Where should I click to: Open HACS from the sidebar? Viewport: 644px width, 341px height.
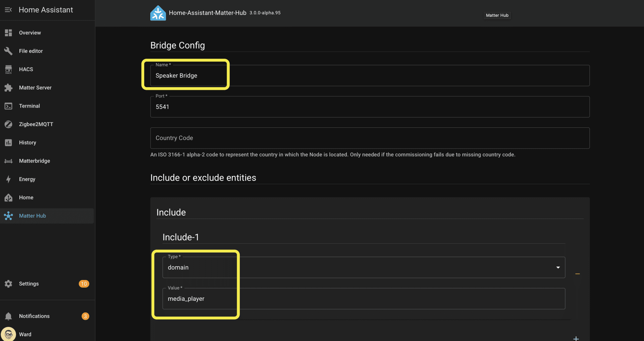(x=26, y=69)
